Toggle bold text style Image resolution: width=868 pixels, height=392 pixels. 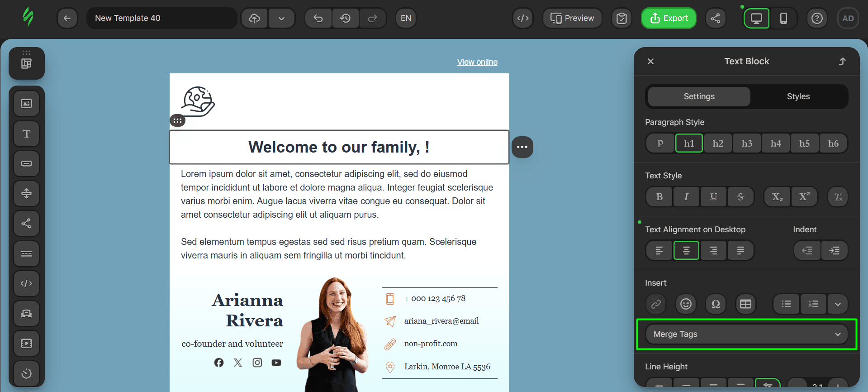click(x=659, y=197)
